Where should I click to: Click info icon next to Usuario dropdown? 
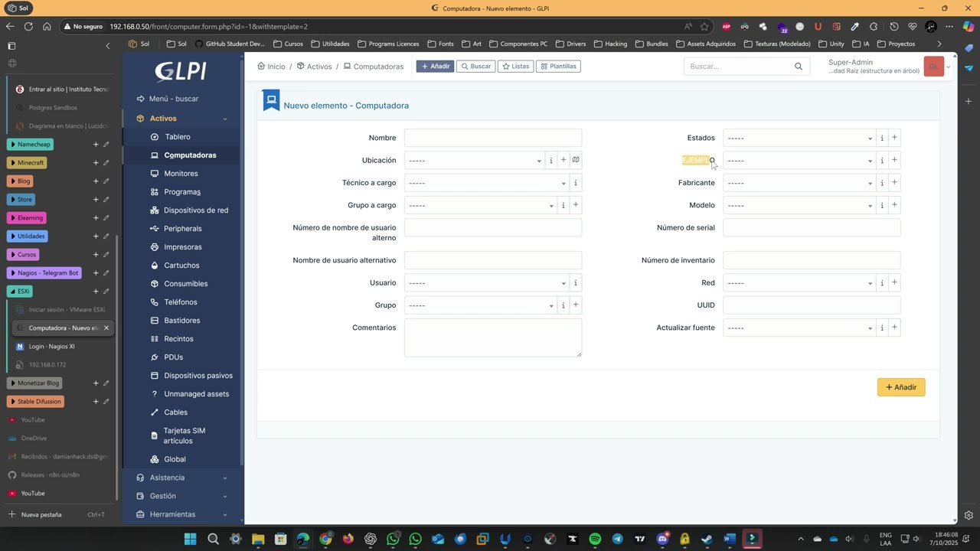click(576, 283)
